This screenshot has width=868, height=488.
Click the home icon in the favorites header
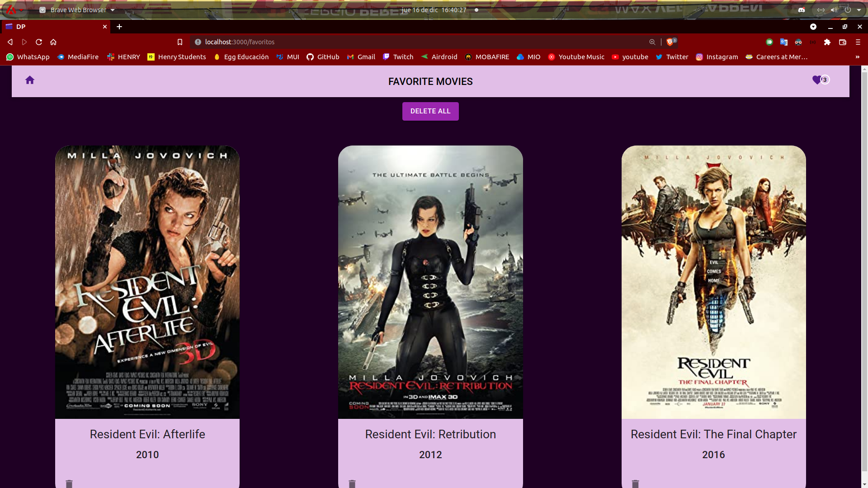click(30, 80)
